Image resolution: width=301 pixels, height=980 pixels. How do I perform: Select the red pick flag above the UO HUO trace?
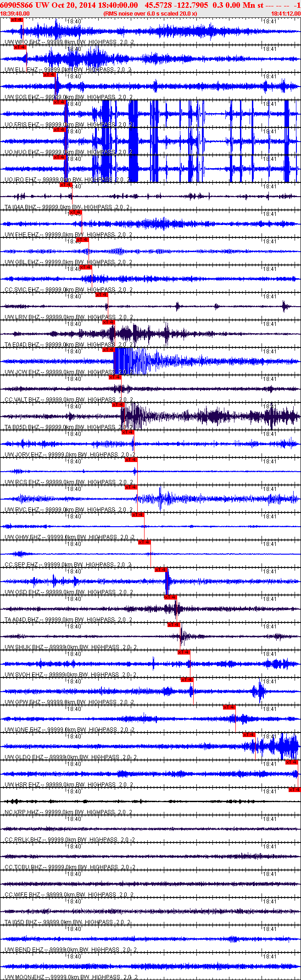coord(60,130)
